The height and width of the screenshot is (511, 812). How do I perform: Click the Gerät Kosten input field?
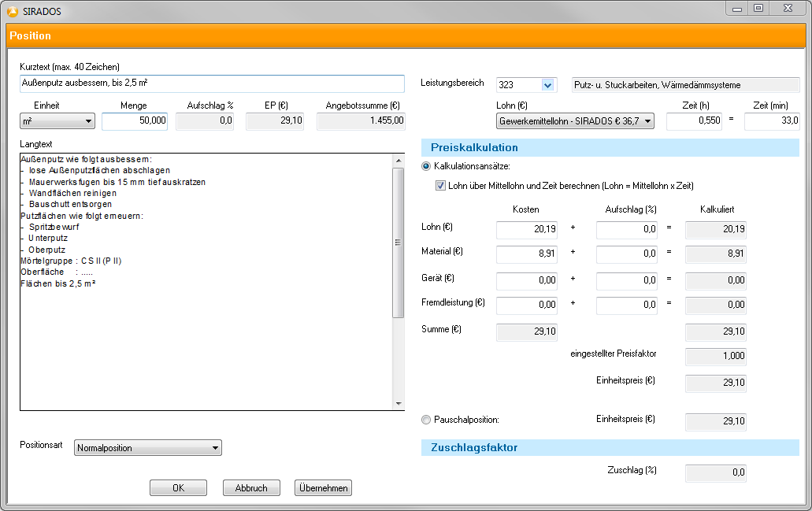(527, 281)
